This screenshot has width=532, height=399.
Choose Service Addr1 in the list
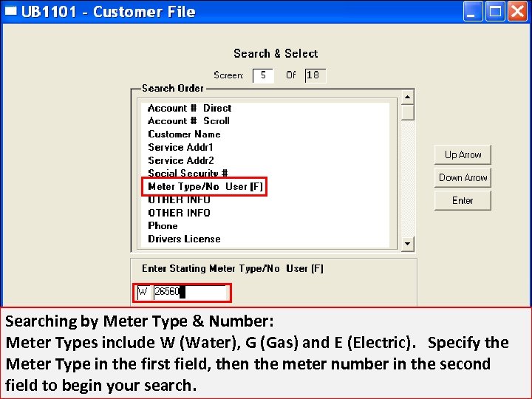tap(180, 147)
